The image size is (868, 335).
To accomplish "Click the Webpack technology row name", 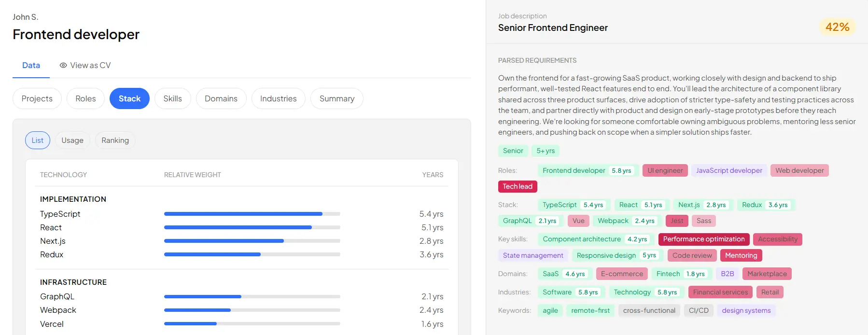I will click(x=58, y=310).
